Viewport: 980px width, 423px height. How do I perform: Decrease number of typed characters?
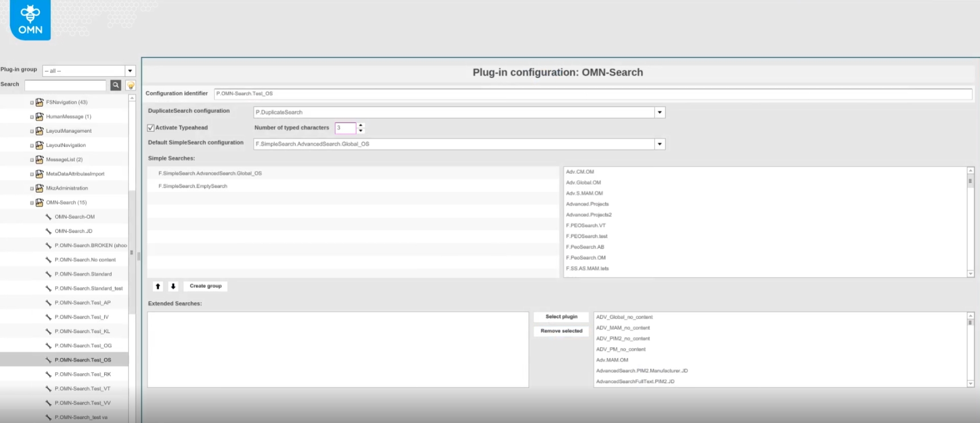(x=361, y=131)
